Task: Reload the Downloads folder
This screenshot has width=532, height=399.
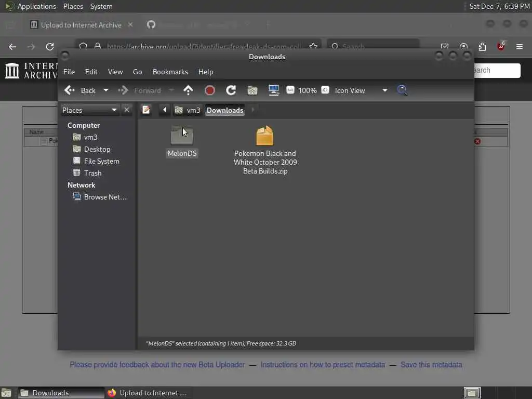Action: tap(231, 90)
